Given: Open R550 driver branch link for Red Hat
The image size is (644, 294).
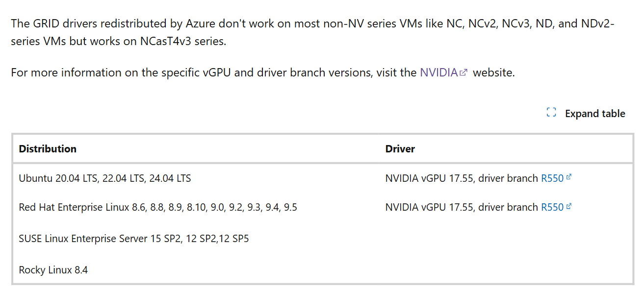Looking at the screenshot, I should (x=552, y=207).
